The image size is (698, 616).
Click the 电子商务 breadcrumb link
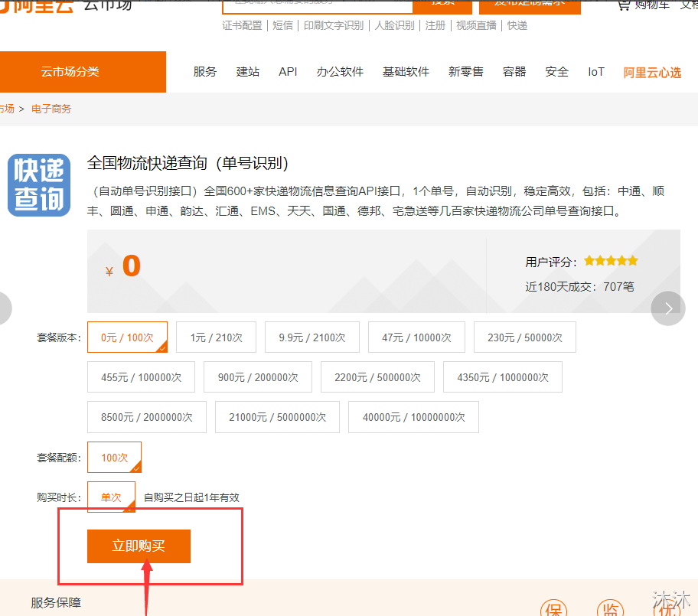coord(51,109)
